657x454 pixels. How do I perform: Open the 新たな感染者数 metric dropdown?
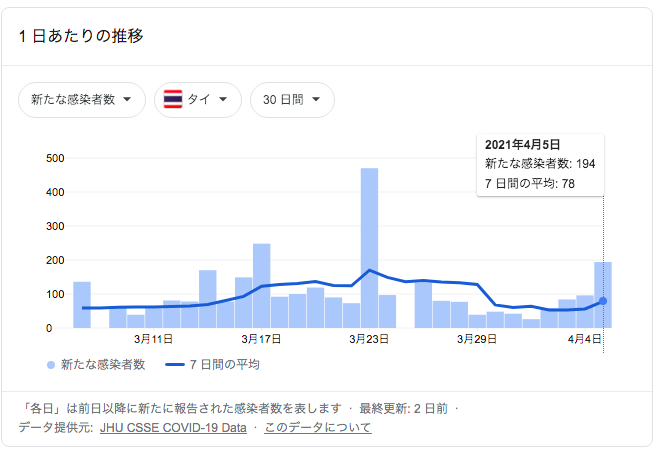(82, 100)
